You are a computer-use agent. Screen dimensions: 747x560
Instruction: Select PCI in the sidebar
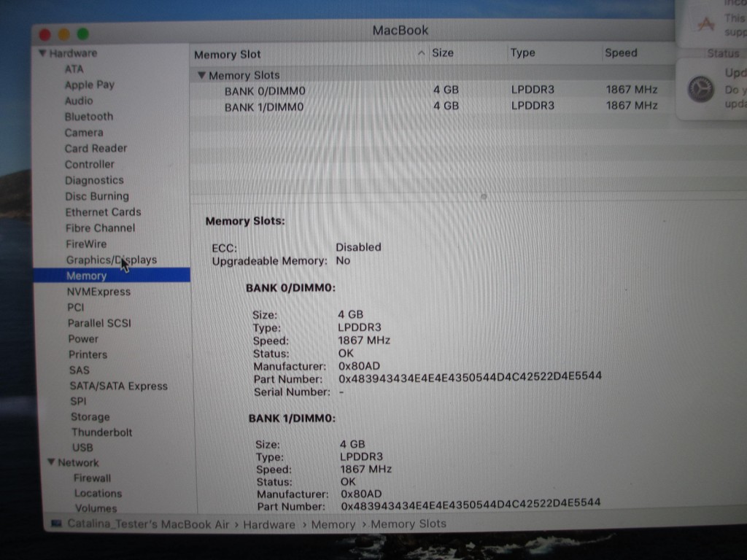point(76,307)
